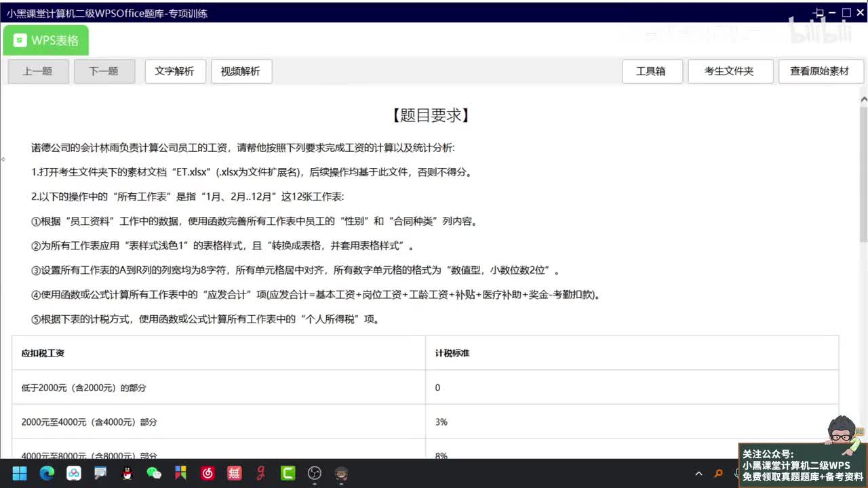Open the taskbar icon right of Baidu cloud
Image resolution: width=868 pixels, height=488 pixels.
(x=100, y=473)
